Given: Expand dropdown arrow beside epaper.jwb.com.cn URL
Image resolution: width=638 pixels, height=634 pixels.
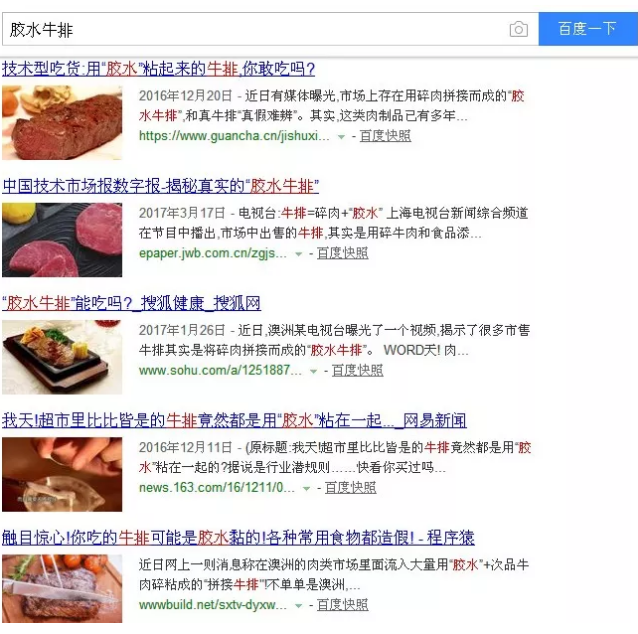Looking at the screenshot, I should pyautogui.click(x=298, y=254).
